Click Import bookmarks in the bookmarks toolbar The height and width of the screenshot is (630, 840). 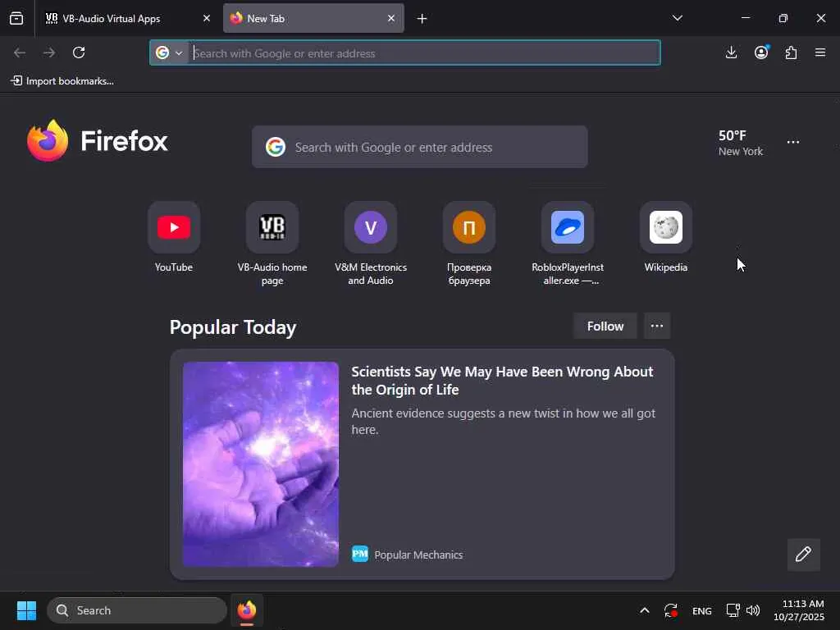pyautogui.click(x=62, y=81)
